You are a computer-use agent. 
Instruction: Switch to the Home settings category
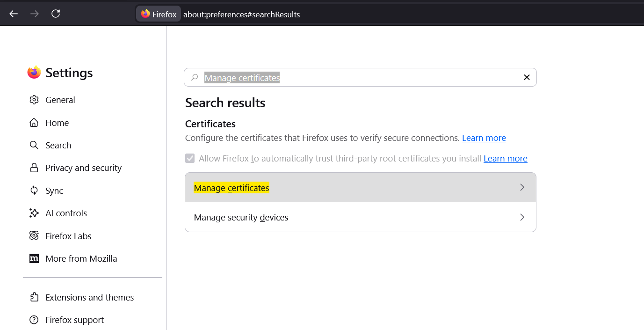(57, 123)
